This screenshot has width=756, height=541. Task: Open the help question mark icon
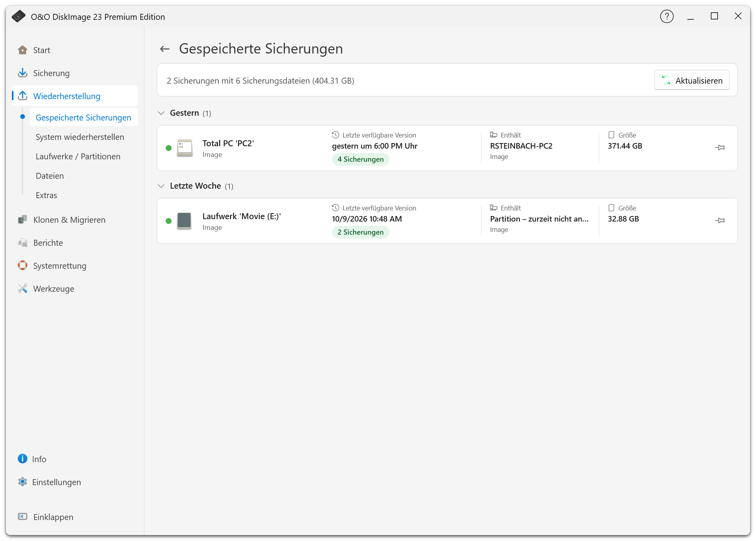click(x=667, y=17)
